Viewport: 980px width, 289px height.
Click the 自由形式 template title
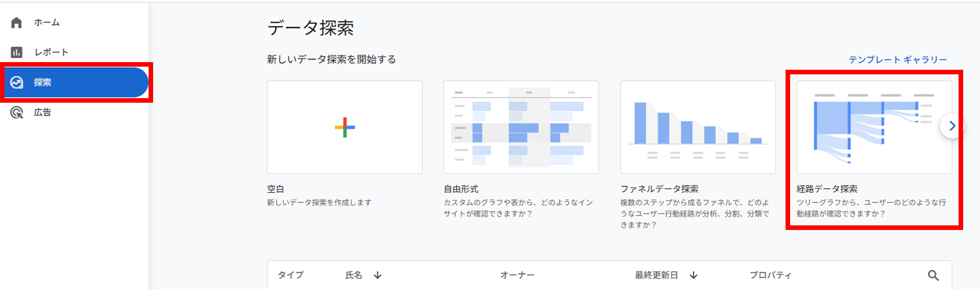pos(461,189)
